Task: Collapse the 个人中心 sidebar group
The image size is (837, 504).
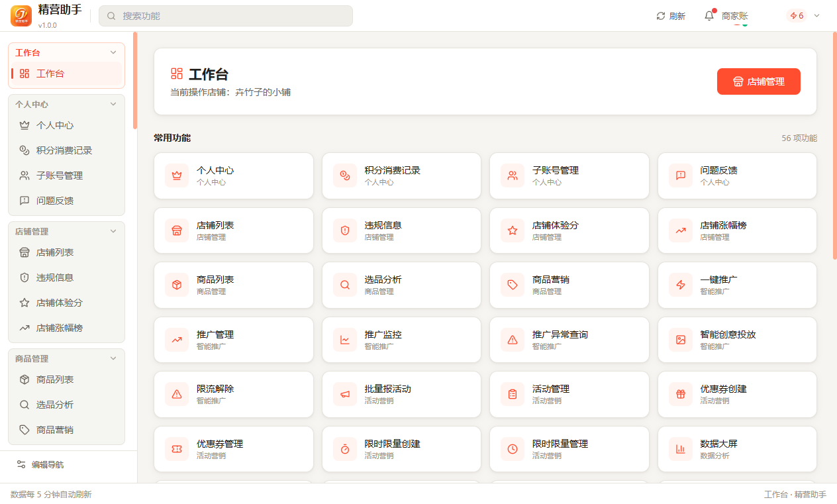Action: tap(113, 104)
